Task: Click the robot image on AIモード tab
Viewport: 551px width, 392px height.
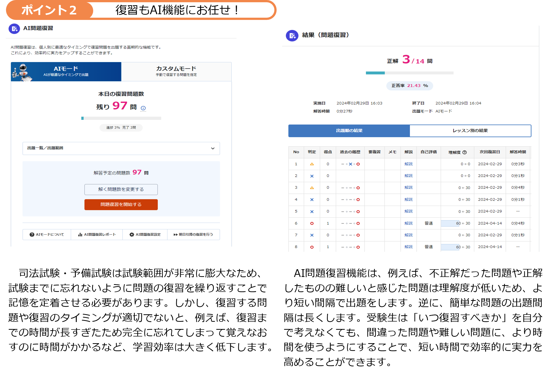Action: [x=22, y=72]
